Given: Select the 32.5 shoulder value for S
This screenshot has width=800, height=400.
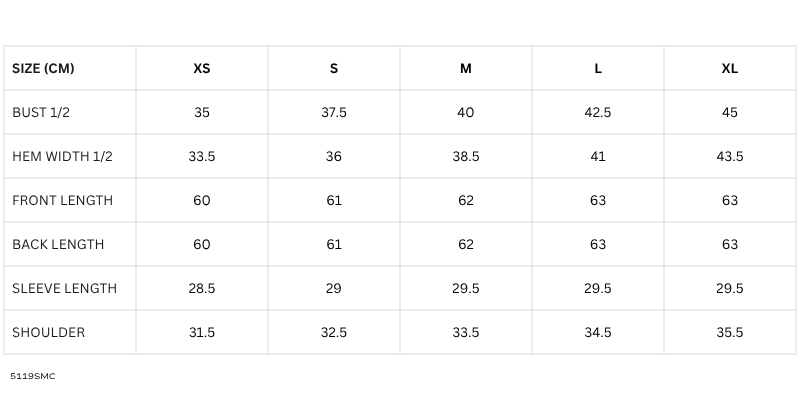Looking at the screenshot, I should tap(334, 333).
